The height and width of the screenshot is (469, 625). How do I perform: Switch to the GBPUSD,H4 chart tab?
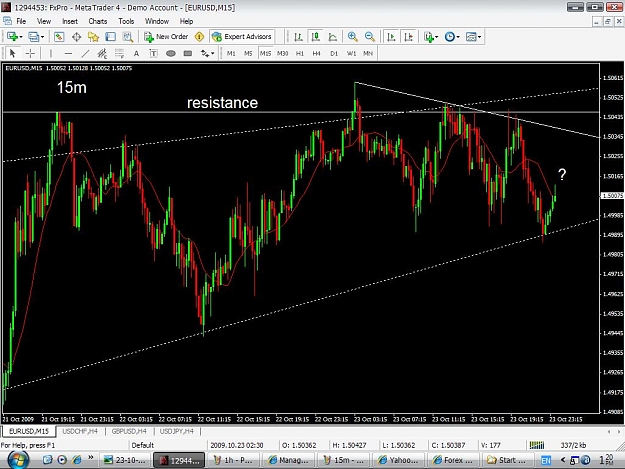pyautogui.click(x=129, y=432)
